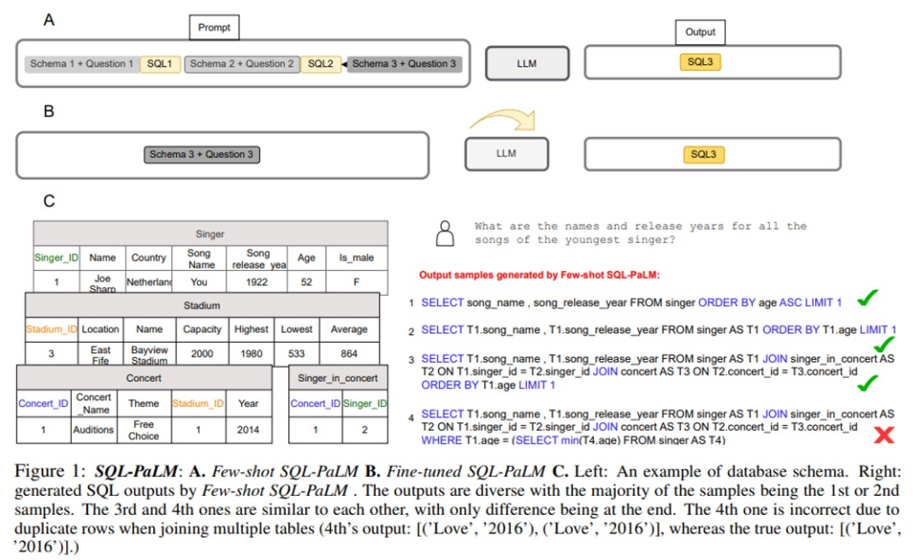This screenshot has width=924, height=560.
Task: Click the 52 age cell
Action: point(306,282)
